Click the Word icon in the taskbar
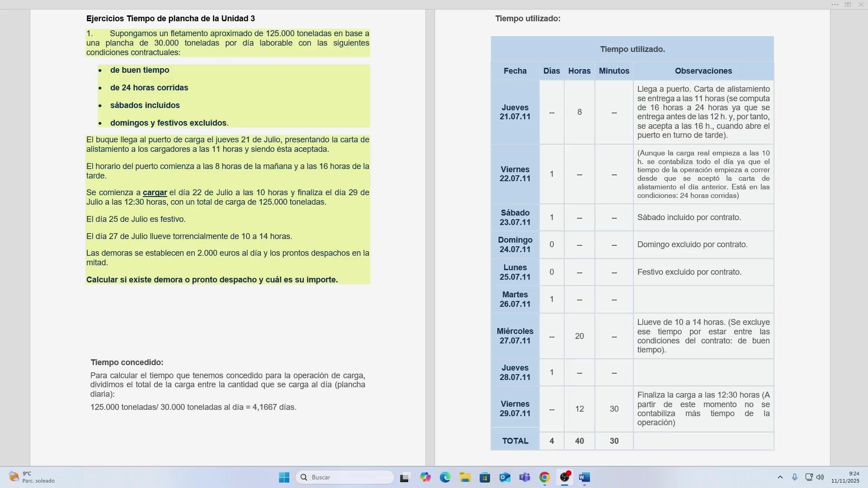 pyautogui.click(x=585, y=478)
